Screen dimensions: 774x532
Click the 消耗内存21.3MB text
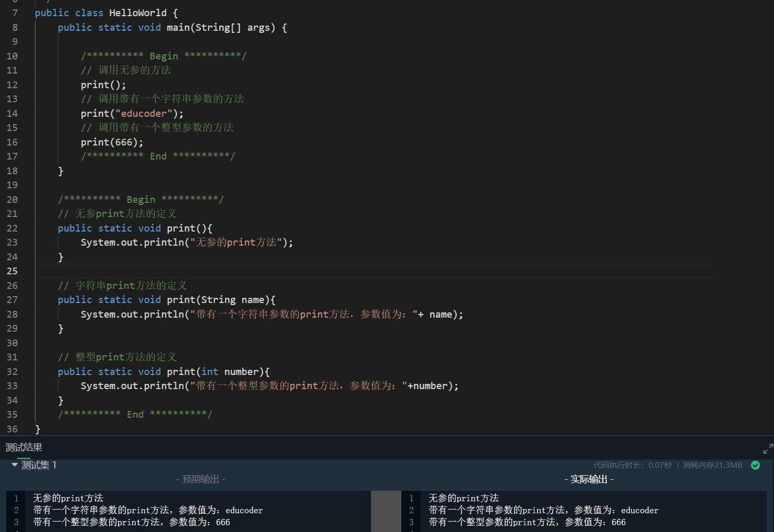pos(712,465)
